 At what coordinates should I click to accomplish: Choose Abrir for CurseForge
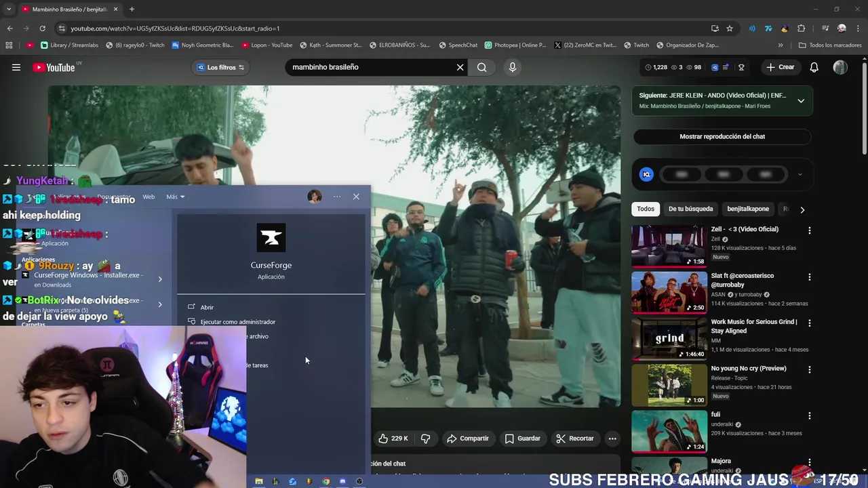[x=207, y=307]
